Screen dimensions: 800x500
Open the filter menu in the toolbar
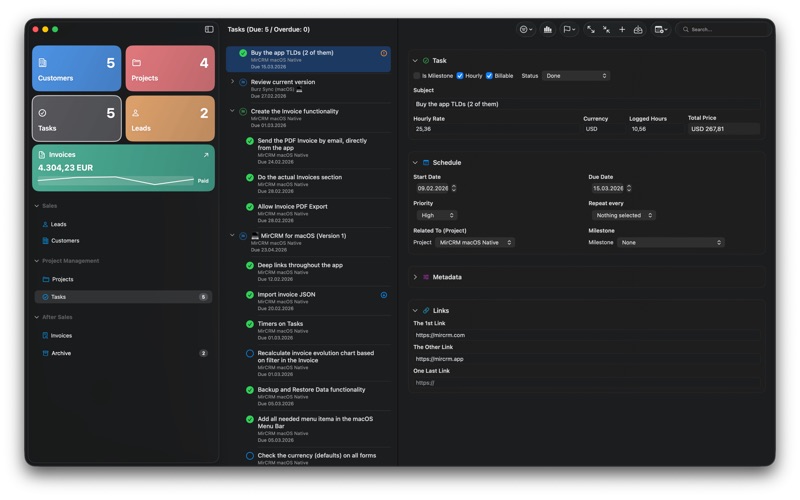[526, 30]
